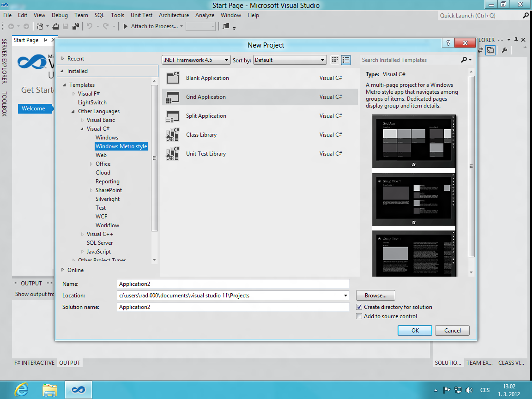Click the Properties wrench icon in Solution Explorer
The image size is (532, 399).
(504, 50)
